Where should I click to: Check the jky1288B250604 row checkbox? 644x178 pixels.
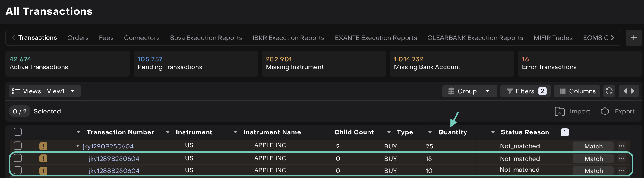[18, 170]
